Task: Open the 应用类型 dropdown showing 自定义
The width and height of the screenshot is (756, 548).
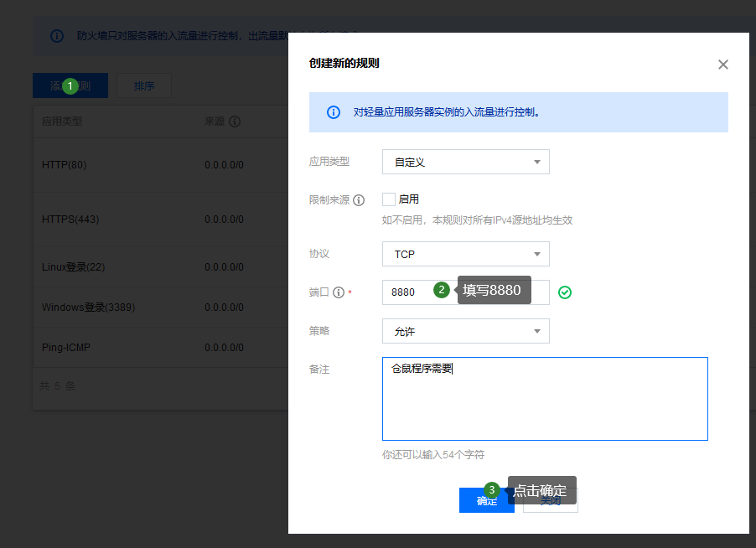Action: pos(466,162)
